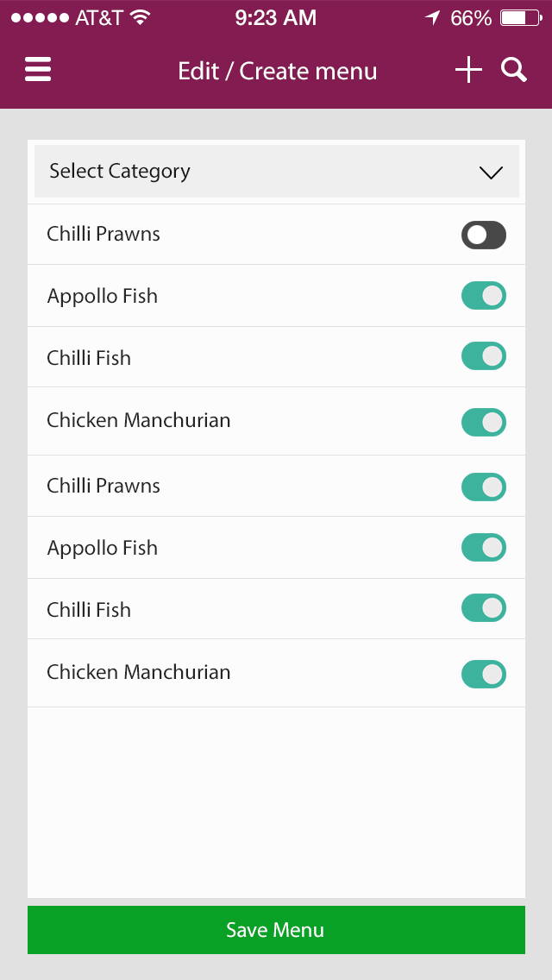
Task: Tap the signal strength dots
Action: tap(40, 18)
